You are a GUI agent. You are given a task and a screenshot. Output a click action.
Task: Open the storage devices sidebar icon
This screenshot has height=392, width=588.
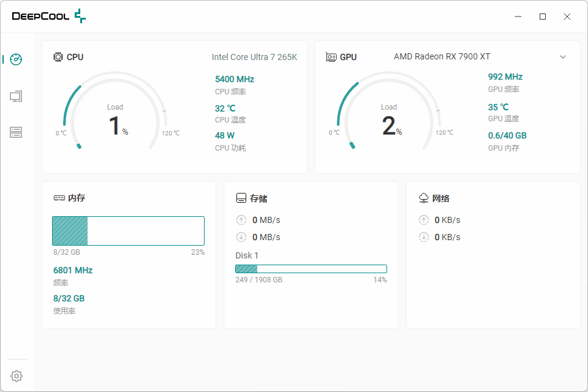pos(17,132)
